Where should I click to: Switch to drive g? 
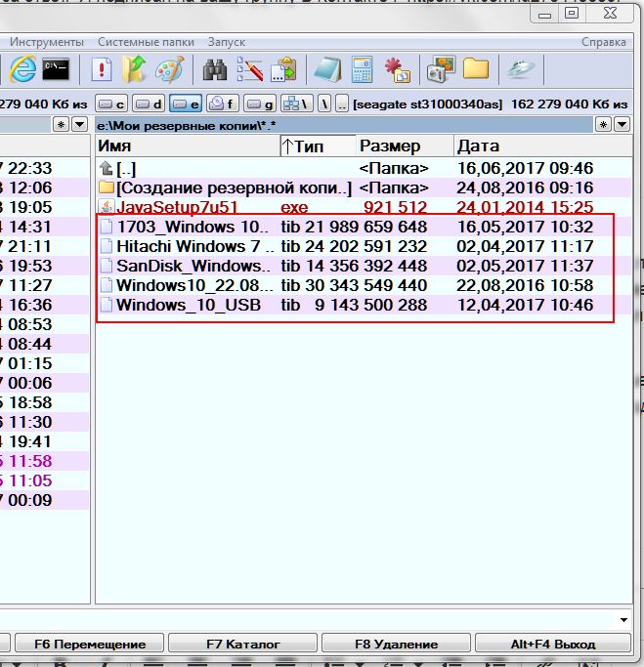click(x=260, y=104)
